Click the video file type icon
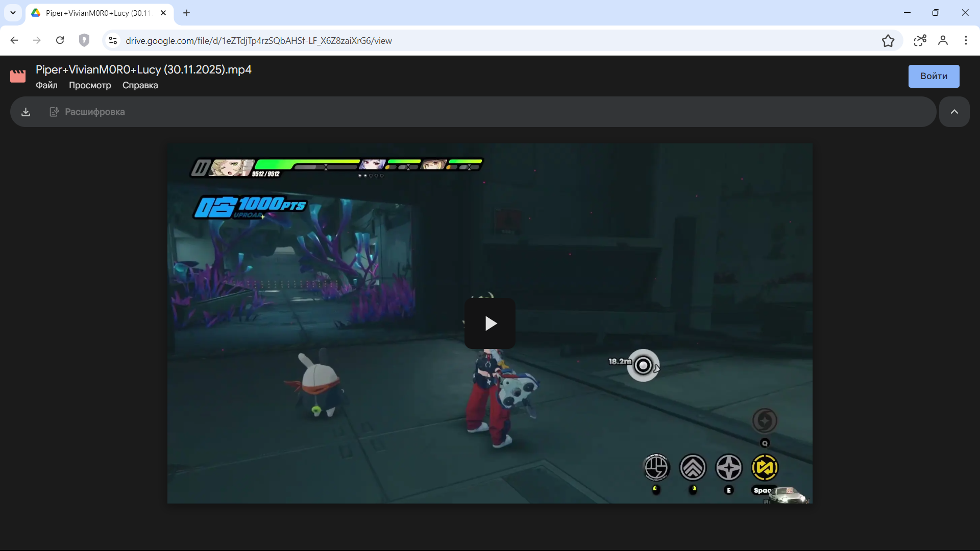This screenshot has height=551, width=980. (18, 77)
